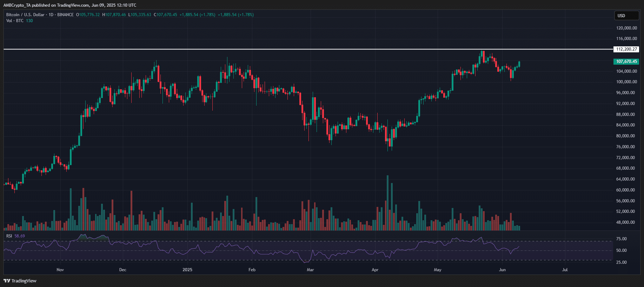Click the open price O105,776.32
The width and height of the screenshot is (644, 287).
(88, 15)
